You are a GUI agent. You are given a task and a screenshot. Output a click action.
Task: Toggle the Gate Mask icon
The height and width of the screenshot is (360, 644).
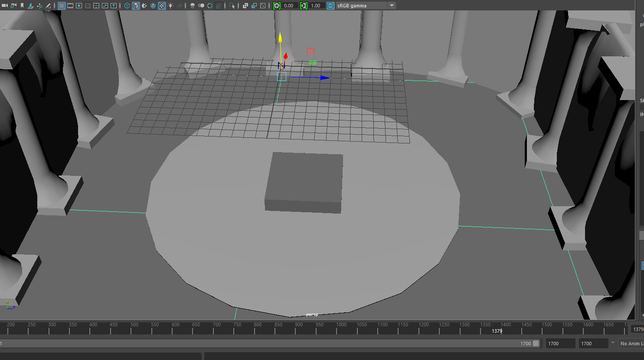point(88,6)
